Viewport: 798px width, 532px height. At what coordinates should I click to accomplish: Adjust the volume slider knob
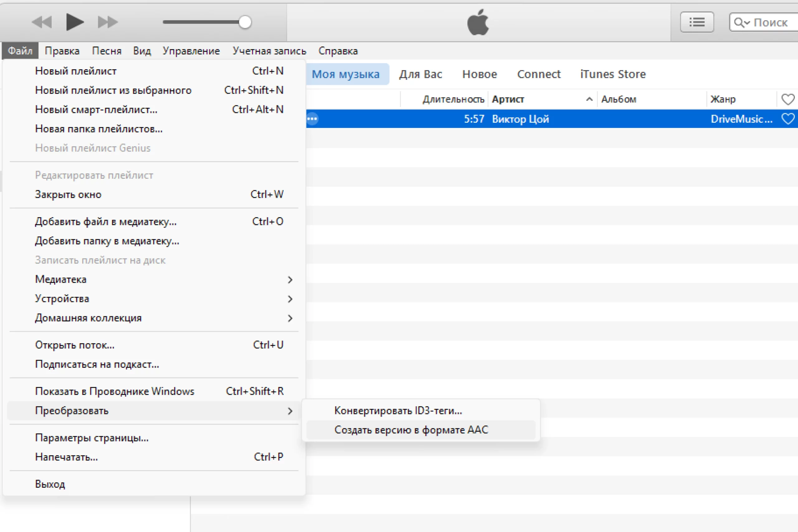245,22
